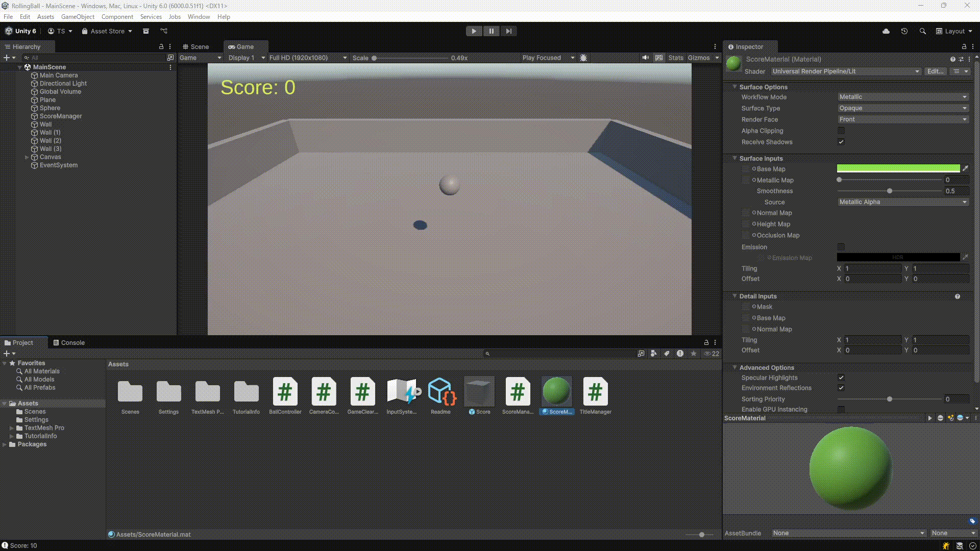Click the Stats button in Game view
980x551 pixels.
click(x=675, y=58)
